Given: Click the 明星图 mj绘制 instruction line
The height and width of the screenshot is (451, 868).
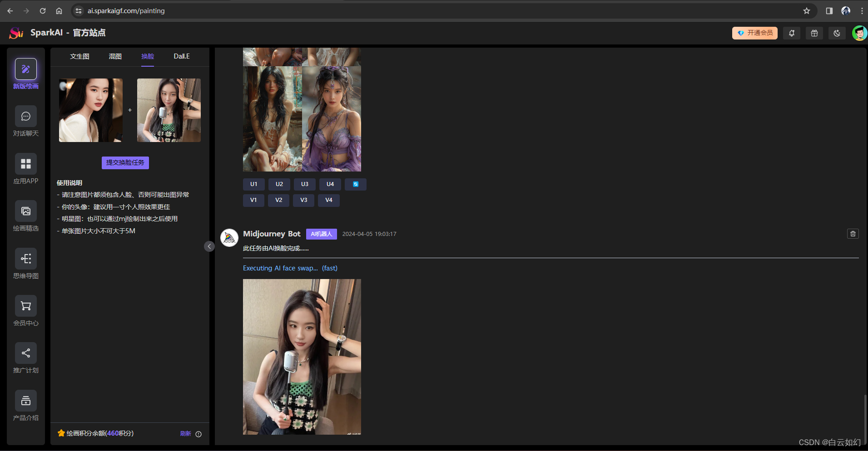Looking at the screenshot, I should (x=117, y=219).
